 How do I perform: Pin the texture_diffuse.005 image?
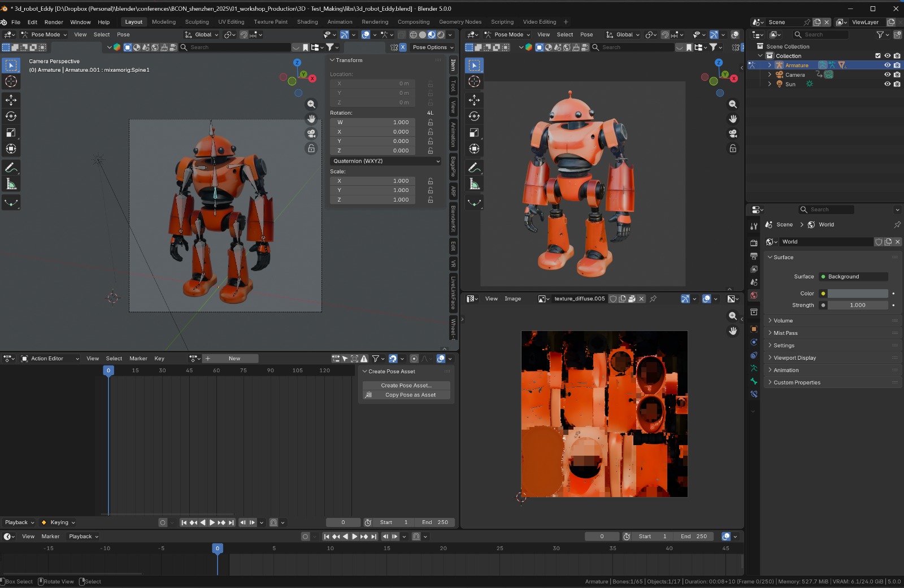[653, 299]
